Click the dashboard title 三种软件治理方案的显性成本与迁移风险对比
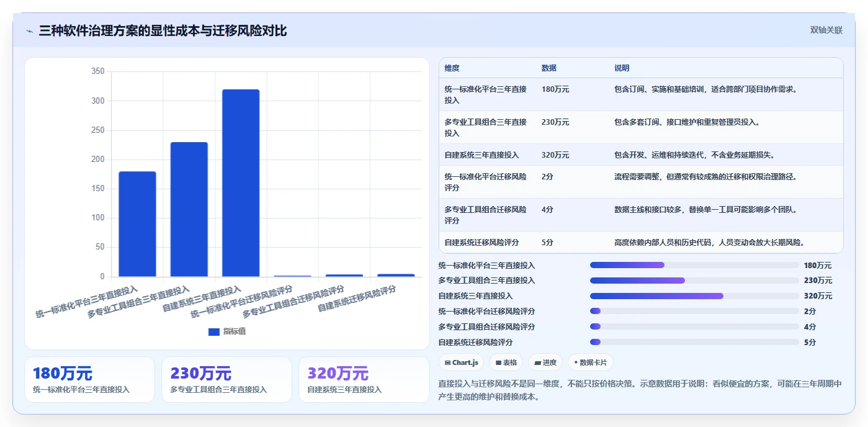Image resolution: width=868 pixels, height=427 pixels. pos(163,31)
